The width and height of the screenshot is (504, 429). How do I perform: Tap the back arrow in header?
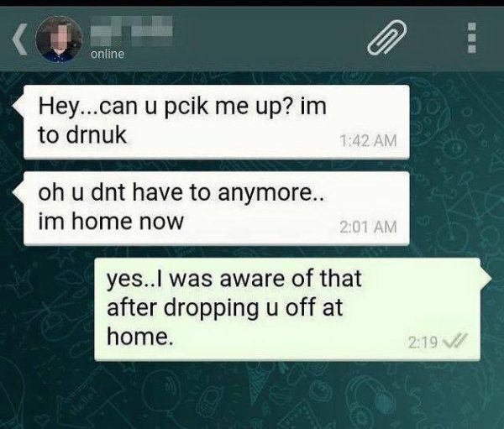[x=20, y=40]
